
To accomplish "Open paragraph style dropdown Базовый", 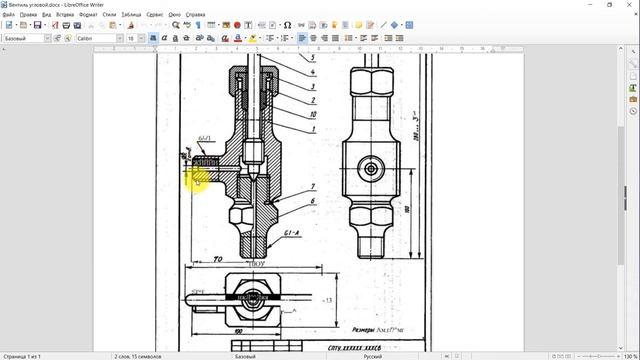I will pos(47,38).
